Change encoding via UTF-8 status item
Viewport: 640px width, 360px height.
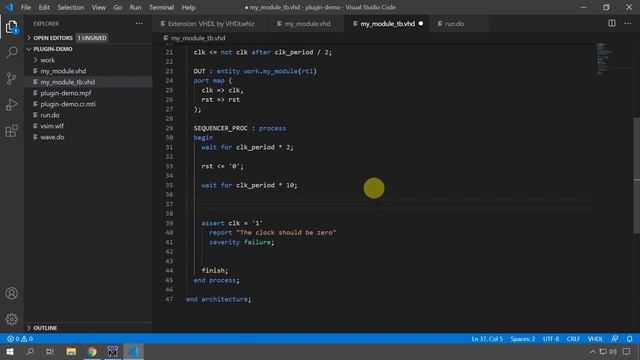551,339
